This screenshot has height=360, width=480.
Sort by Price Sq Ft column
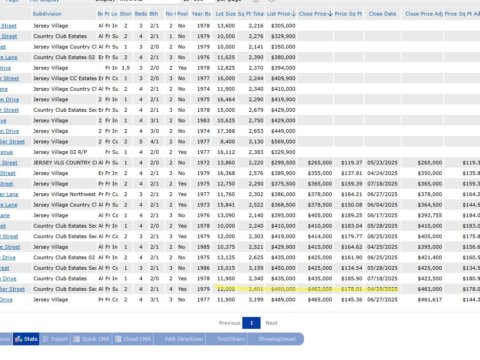[348, 14]
